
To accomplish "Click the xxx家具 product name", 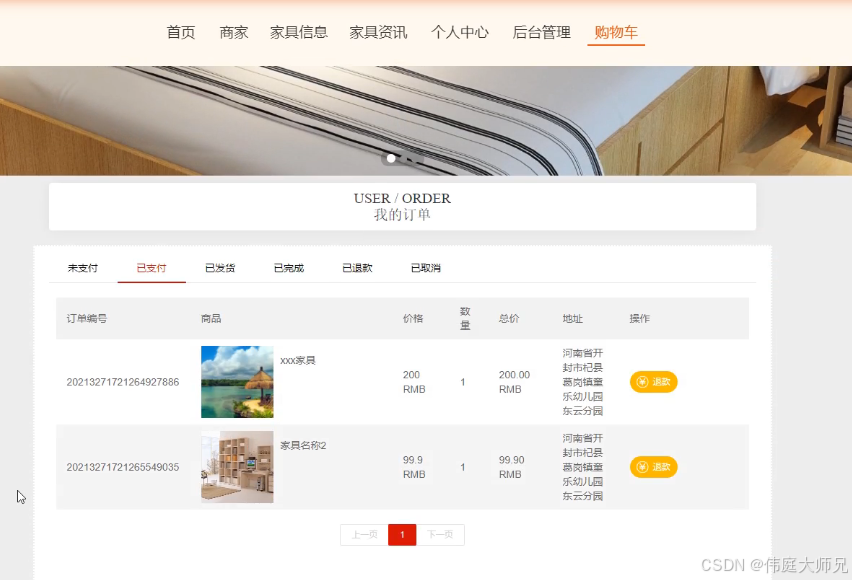I will (x=298, y=360).
